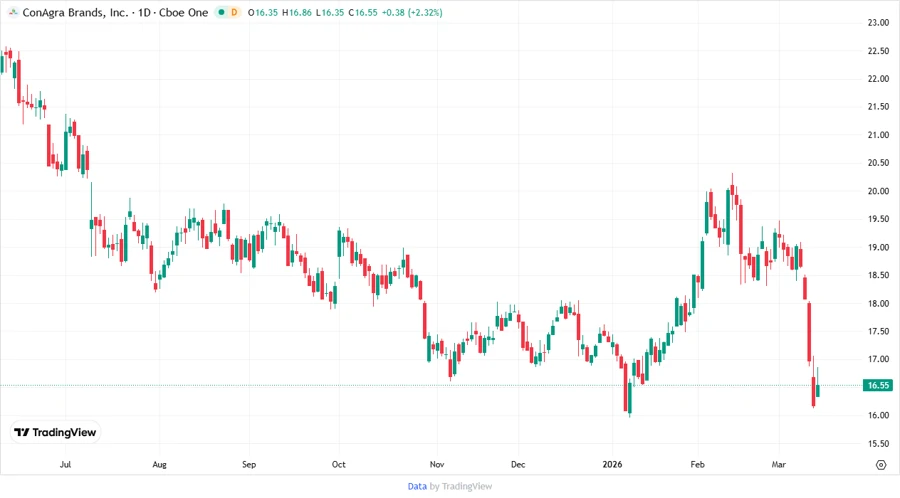Click the orange D delayed-data badge

(234, 12)
